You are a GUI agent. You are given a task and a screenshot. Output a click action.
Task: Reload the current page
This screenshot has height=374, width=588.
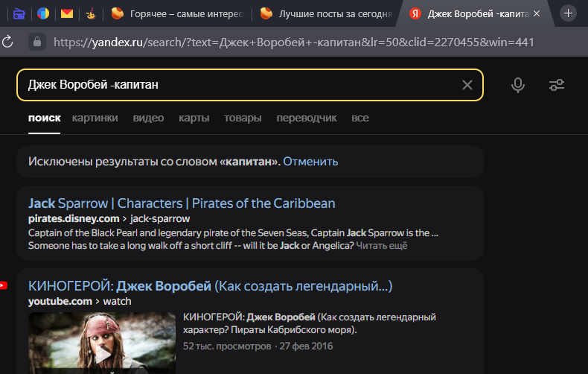pos(7,42)
